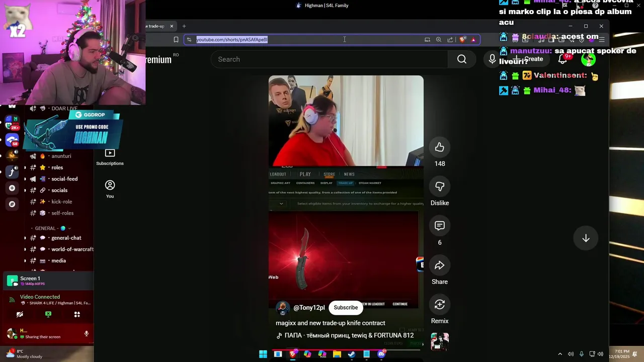Stop screen sharing in Discord
644x362 pixels.
[x=48, y=314]
